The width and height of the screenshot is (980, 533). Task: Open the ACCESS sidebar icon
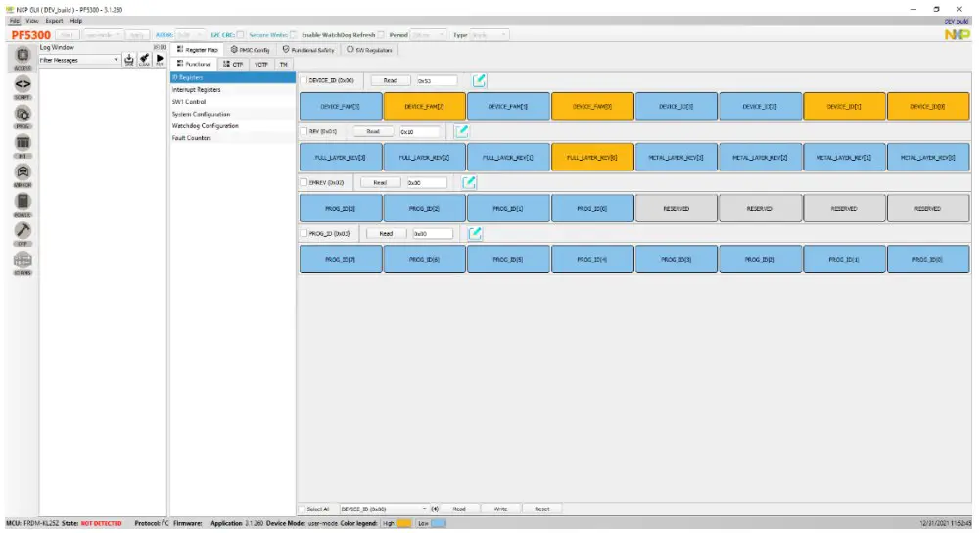(x=23, y=57)
